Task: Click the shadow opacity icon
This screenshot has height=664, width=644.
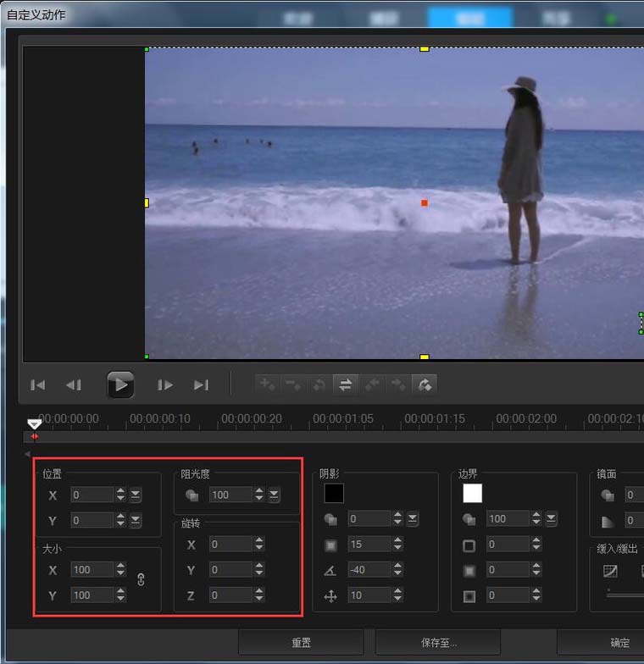Action: pyautogui.click(x=330, y=518)
